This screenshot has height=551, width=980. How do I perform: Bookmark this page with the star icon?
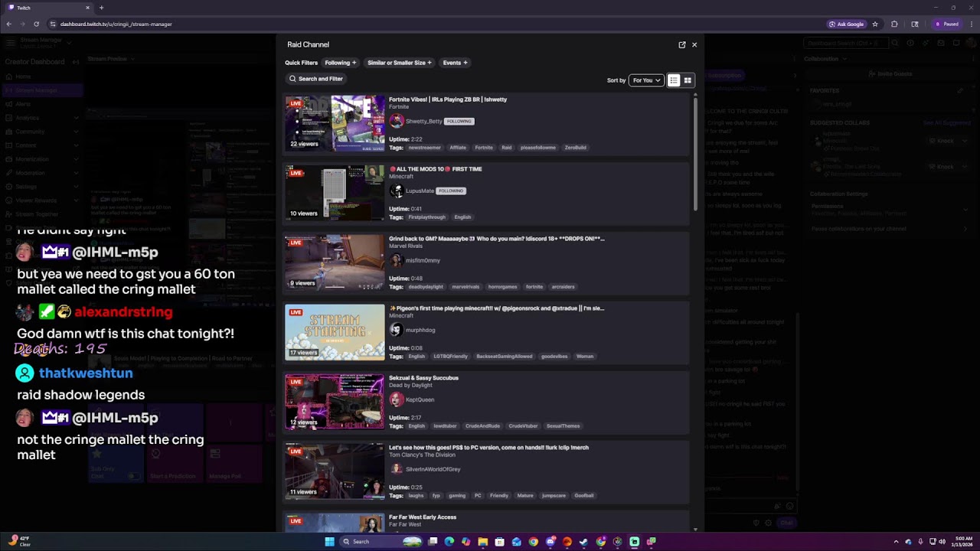coord(875,24)
